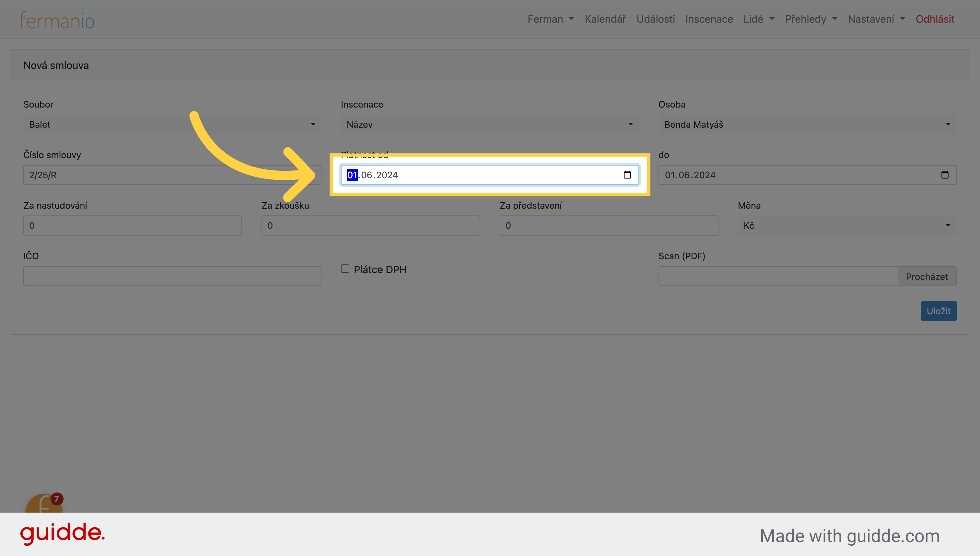Open Inscenace in the navigation bar

[709, 19]
